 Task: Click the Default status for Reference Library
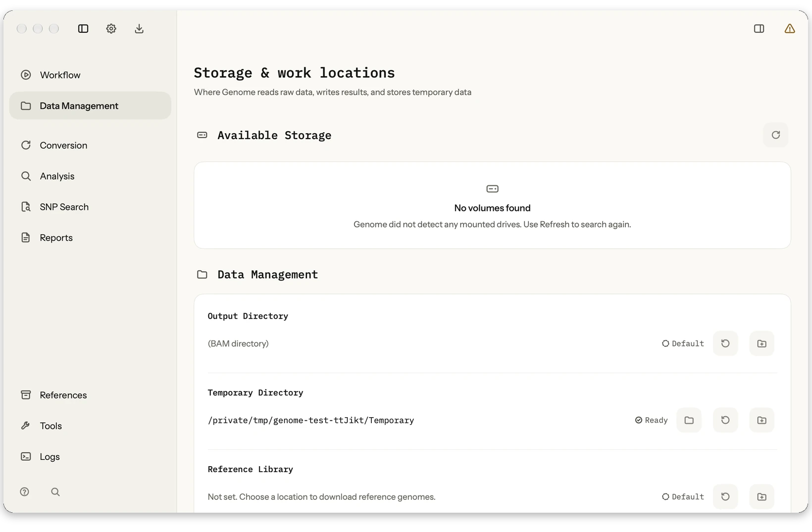[683, 496]
